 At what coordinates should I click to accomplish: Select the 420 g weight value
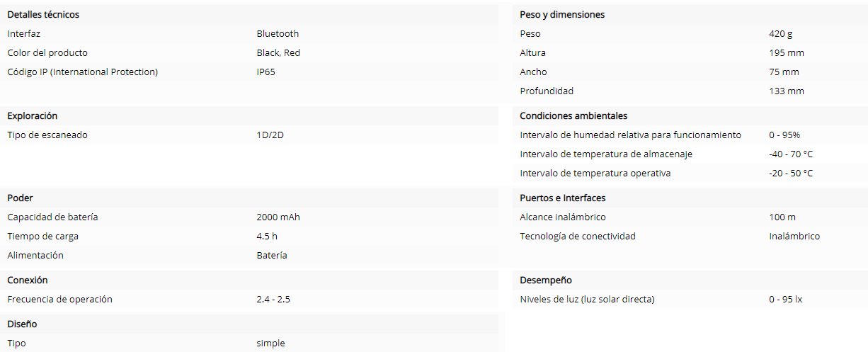coord(782,33)
